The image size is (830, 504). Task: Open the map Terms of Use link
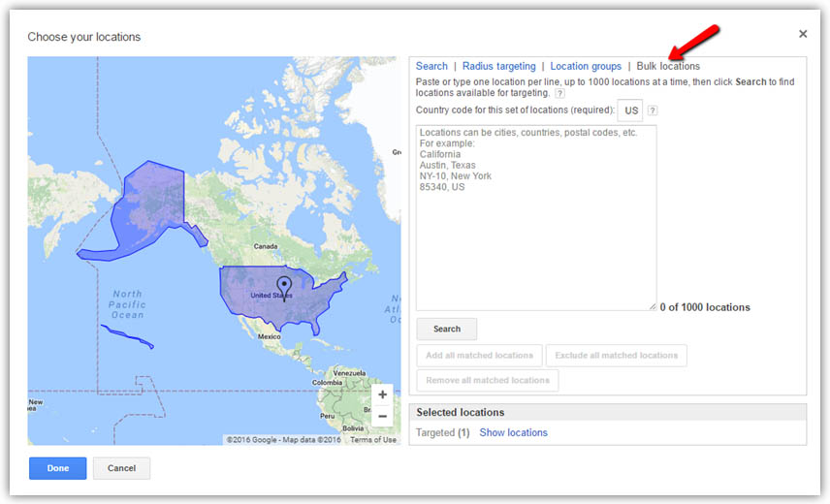pyautogui.click(x=373, y=439)
